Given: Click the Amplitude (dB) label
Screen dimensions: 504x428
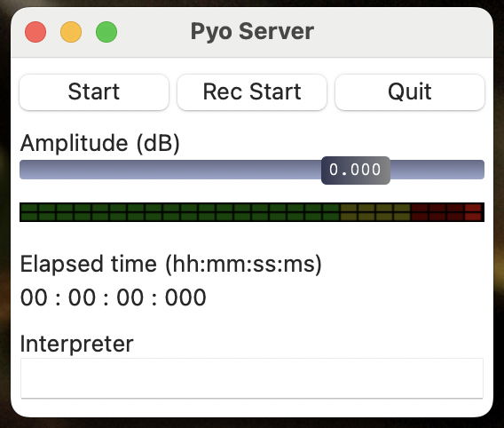Looking at the screenshot, I should (x=100, y=143).
